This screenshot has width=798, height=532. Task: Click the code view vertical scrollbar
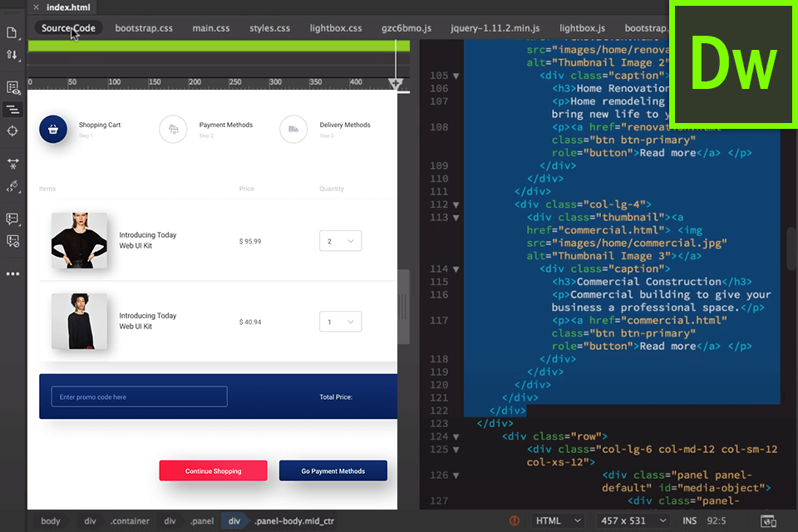(x=792, y=249)
